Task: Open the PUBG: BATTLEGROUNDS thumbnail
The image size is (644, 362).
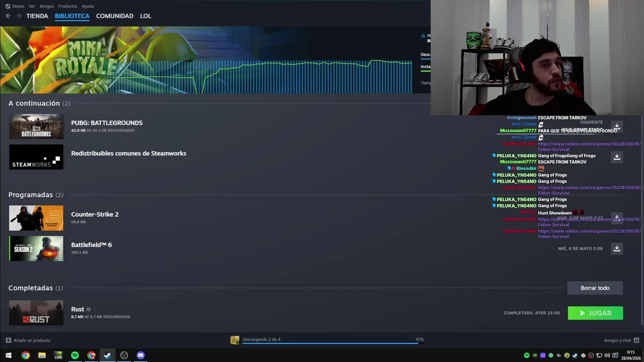Action: point(36,126)
